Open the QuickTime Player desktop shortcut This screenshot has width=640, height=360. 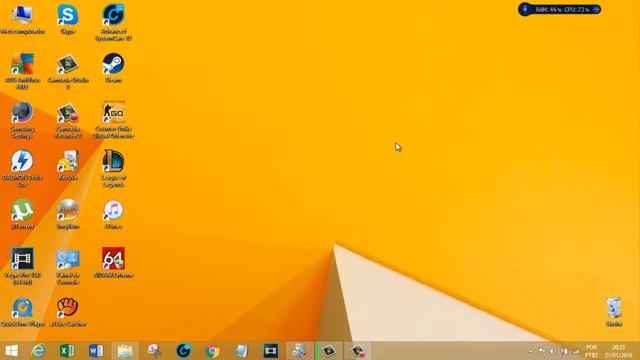pos(22,312)
